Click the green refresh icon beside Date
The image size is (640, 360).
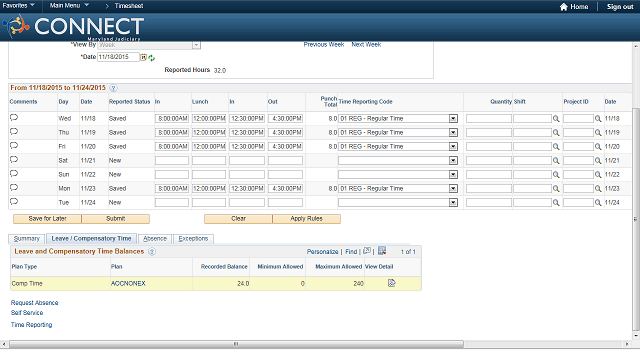pyautogui.click(x=152, y=58)
